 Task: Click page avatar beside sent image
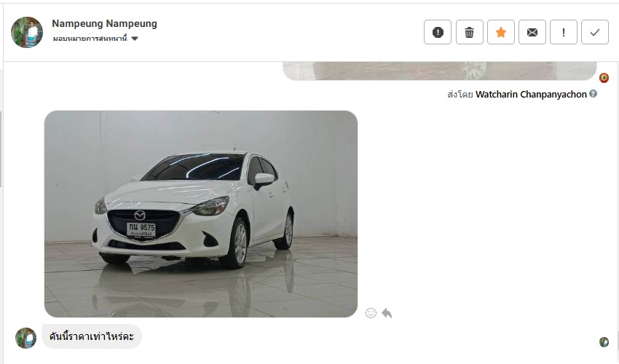tap(604, 78)
